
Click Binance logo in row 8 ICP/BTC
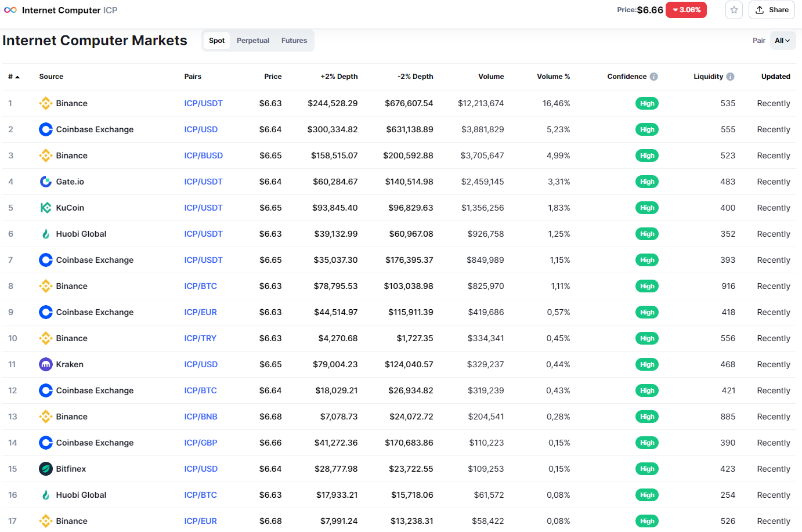[46, 286]
